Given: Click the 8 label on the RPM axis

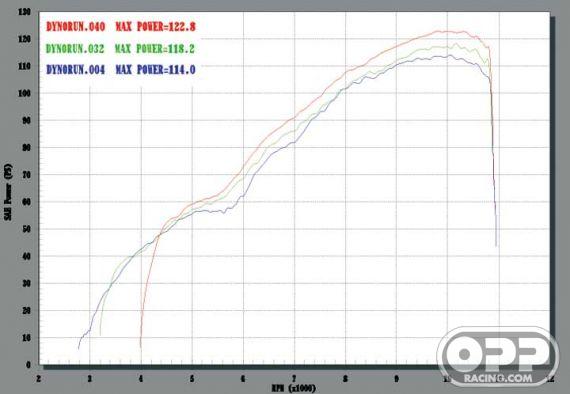Looking at the screenshot, I should tap(345, 379).
